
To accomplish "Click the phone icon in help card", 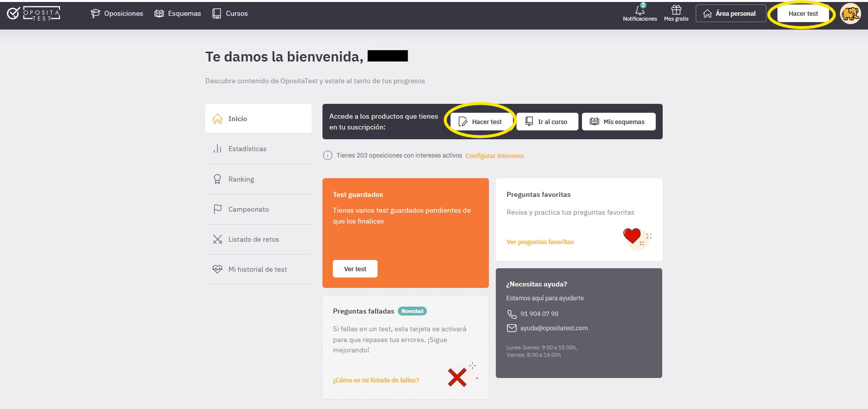I will pos(512,314).
